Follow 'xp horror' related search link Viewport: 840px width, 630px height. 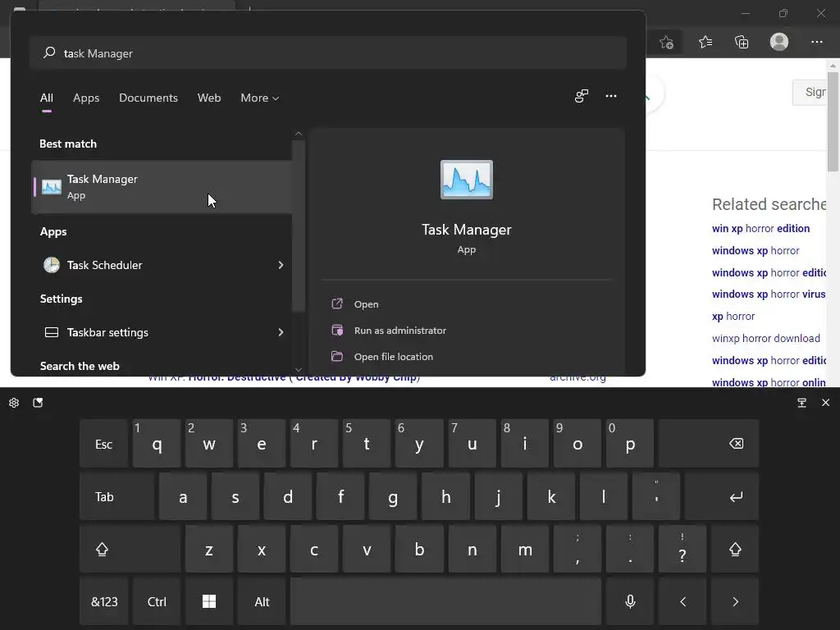point(733,317)
